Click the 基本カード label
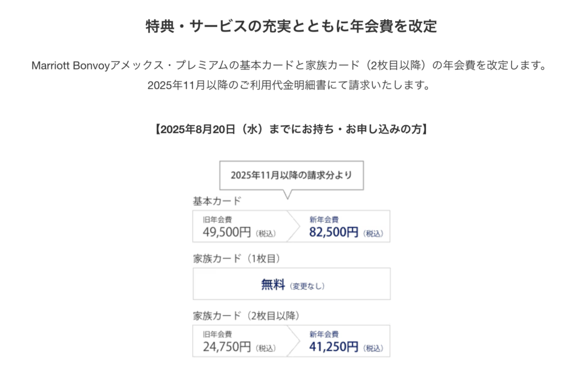Image resolution: width=588 pixels, height=366 pixels. point(217,201)
